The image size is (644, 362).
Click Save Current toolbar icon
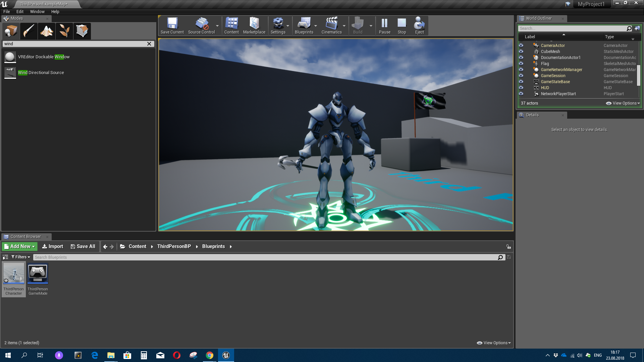point(172,26)
